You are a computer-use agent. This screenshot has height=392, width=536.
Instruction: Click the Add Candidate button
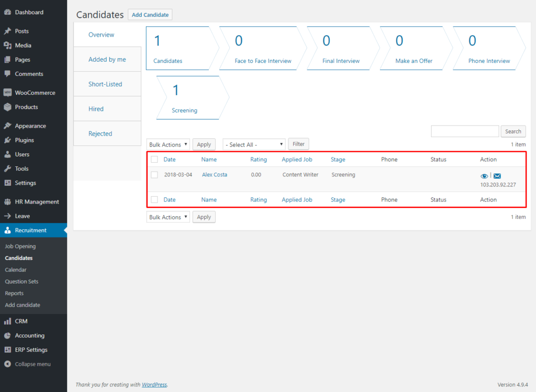[150, 14]
